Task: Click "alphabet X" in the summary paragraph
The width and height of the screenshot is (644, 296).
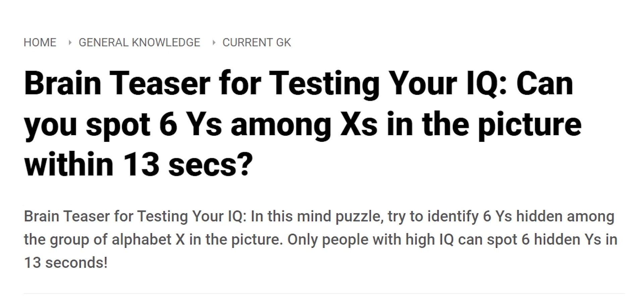Action: pyautogui.click(x=148, y=240)
